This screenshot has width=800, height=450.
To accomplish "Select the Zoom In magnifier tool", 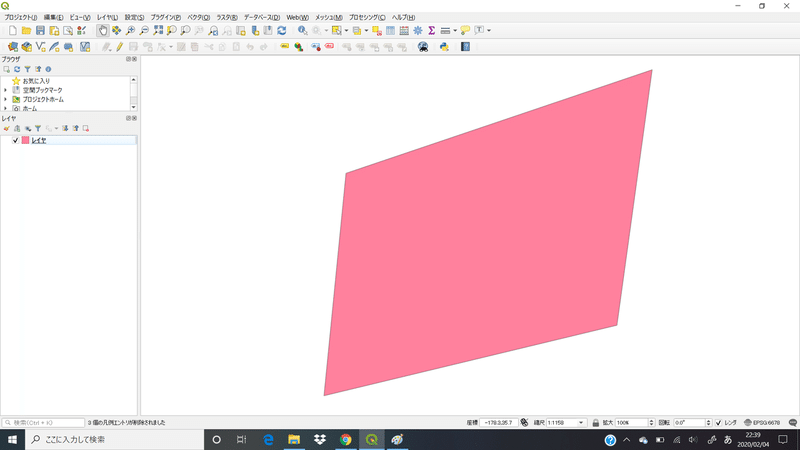I will tap(131, 31).
